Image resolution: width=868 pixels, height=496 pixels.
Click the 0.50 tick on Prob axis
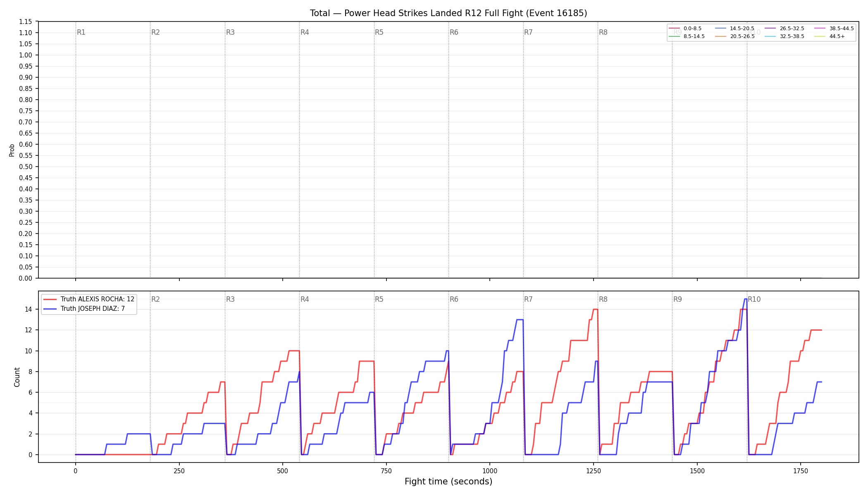[26, 167]
